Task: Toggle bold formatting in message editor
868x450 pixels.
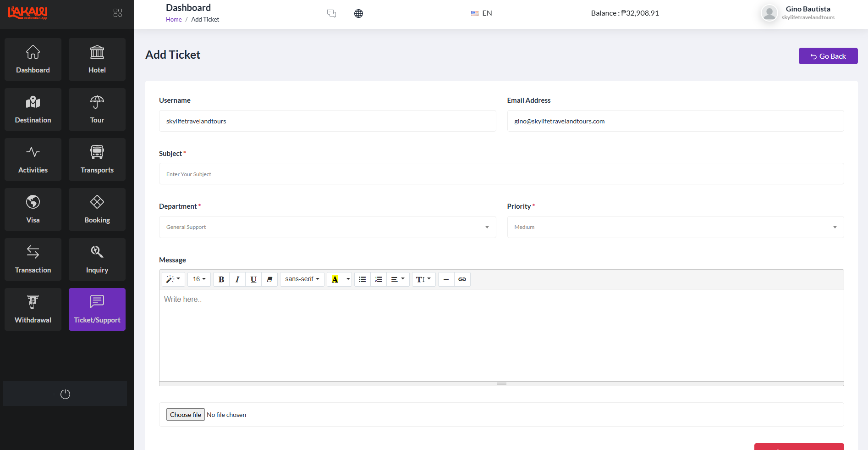Action: pos(221,279)
